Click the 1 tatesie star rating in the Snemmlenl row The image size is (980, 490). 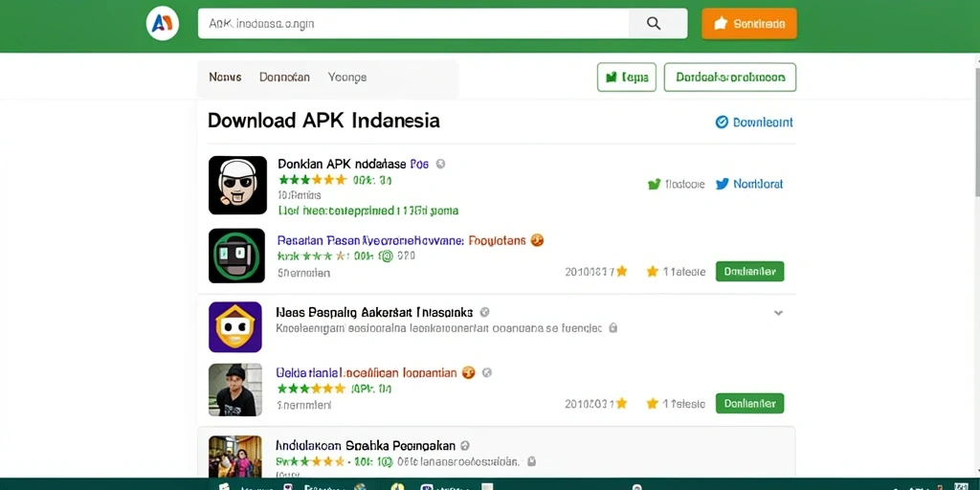point(676,404)
